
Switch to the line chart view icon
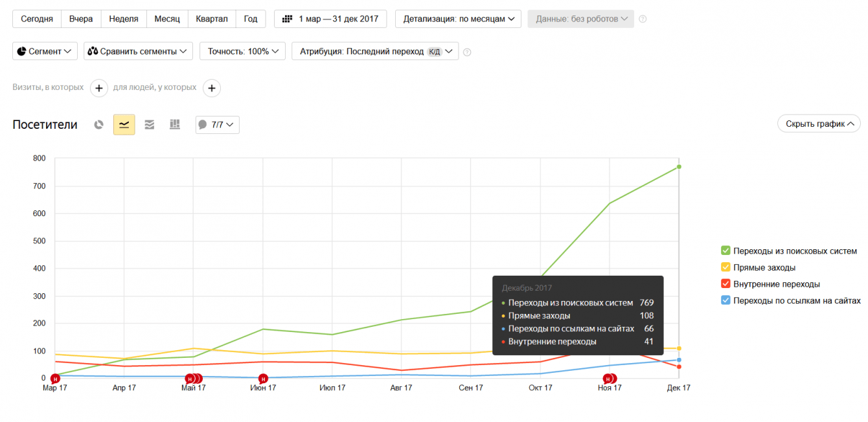(124, 125)
